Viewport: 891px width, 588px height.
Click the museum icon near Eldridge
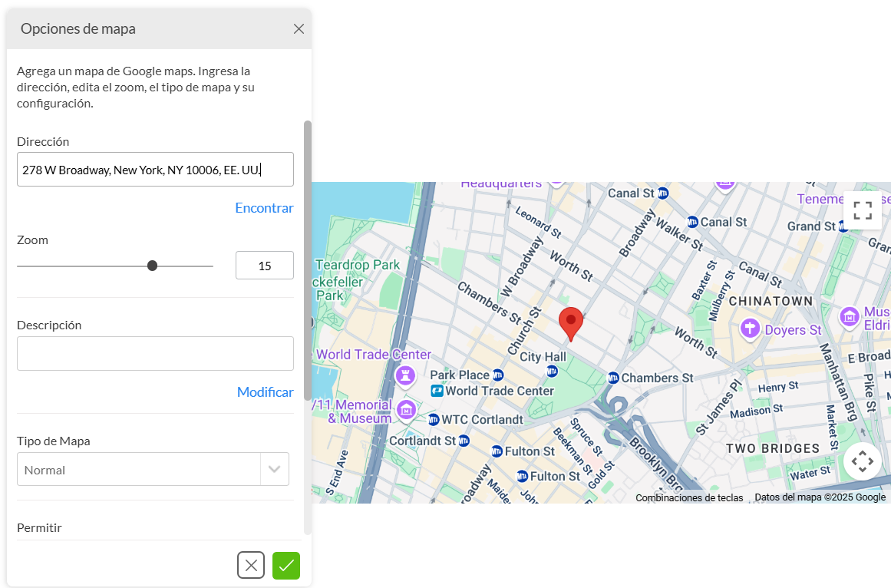click(850, 316)
